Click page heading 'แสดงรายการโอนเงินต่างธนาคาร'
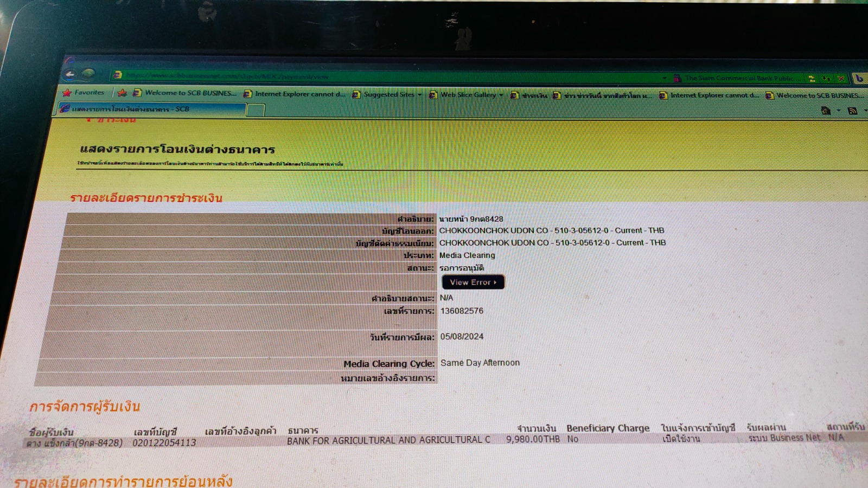 (x=177, y=150)
